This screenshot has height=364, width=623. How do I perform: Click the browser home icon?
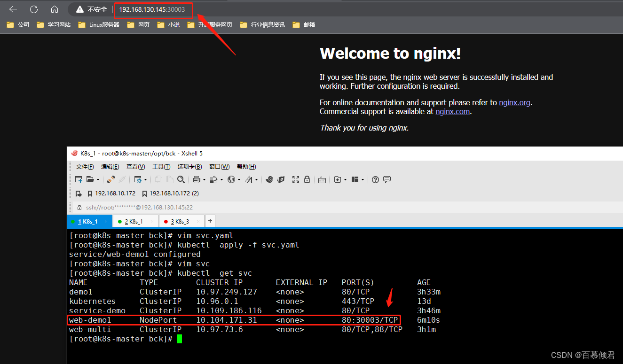pos(55,9)
